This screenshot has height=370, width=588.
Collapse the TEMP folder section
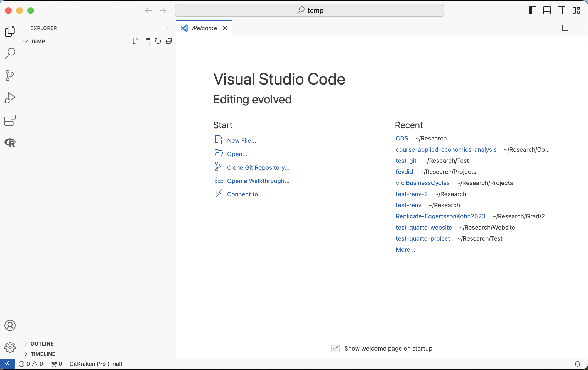[x=38, y=41]
